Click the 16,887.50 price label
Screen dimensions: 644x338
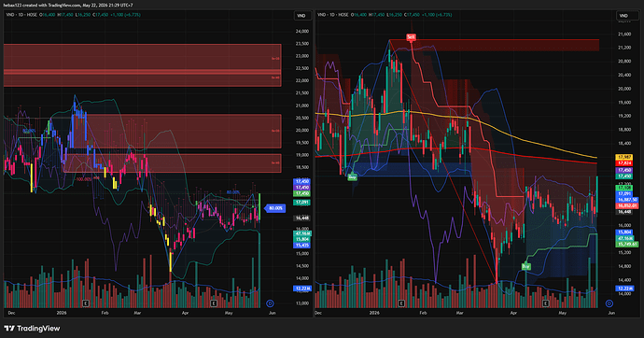[x=627, y=200]
